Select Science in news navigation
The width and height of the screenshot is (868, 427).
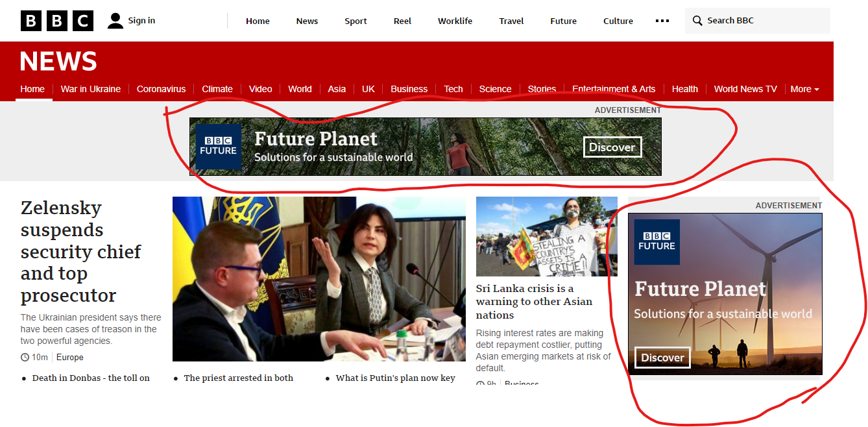(x=495, y=89)
